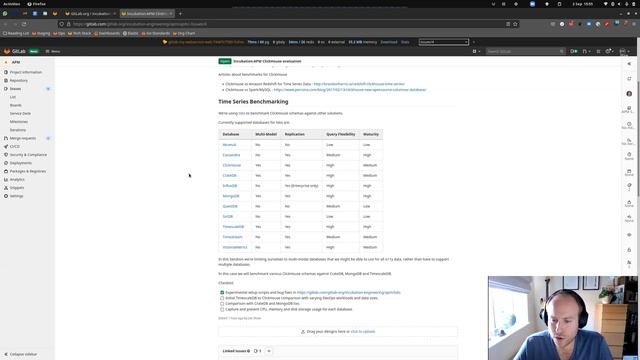Click the Deployments icon in the sidebar
Screen dimensions: 640x360
click(x=6, y=163)
